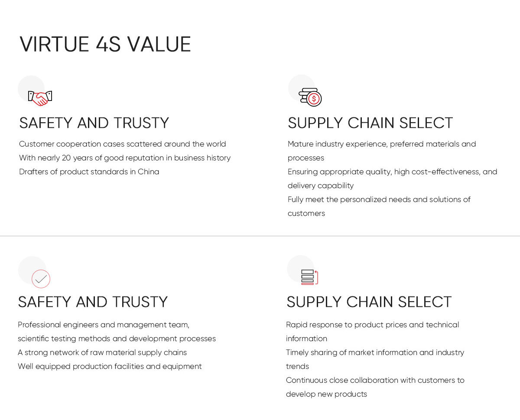Click SUPPLY CHAIN SELECT heading under coins icon

click(x=370, y=123)
